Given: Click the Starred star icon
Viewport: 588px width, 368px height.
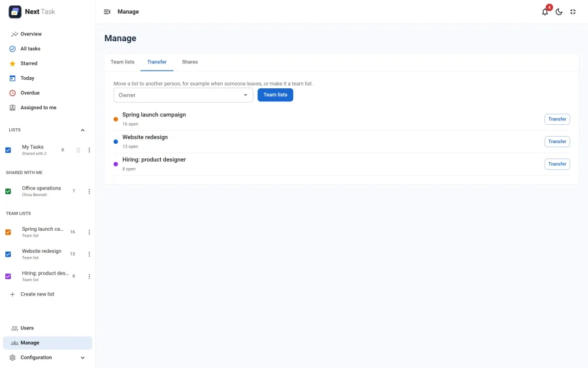Looking at the screenshot, I should [12, 63].
